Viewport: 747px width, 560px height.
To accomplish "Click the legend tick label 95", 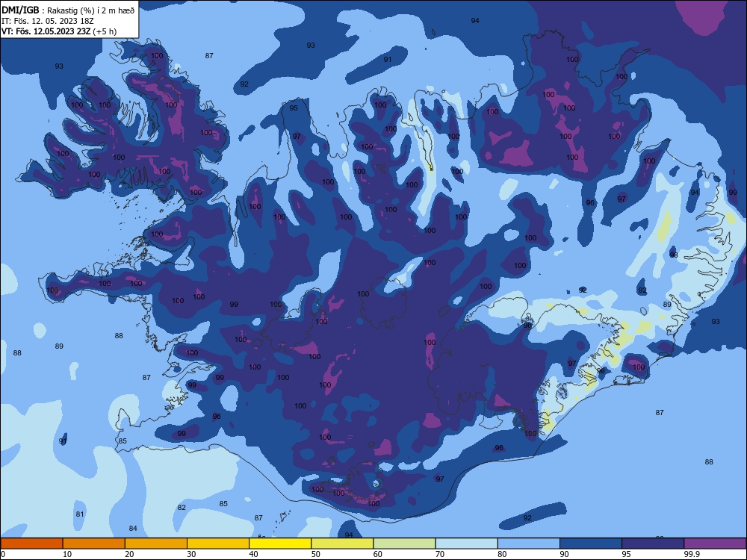I will coord(627,554).
